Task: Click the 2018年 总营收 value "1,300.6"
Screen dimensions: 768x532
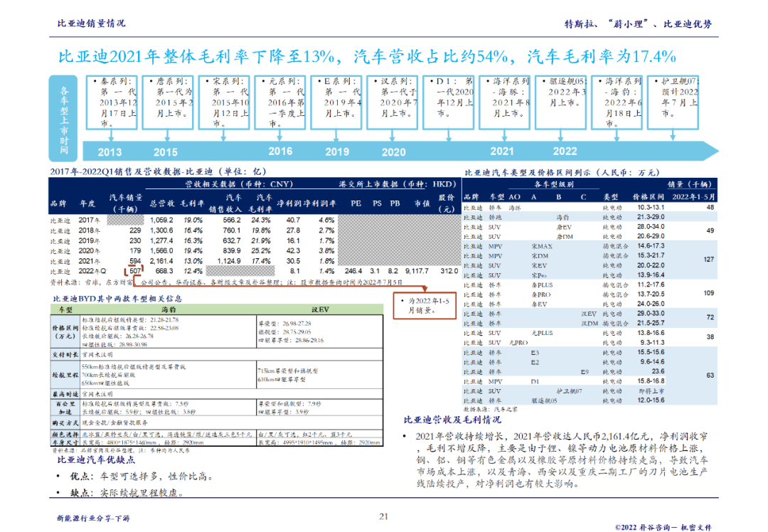Action: (161, 230)
